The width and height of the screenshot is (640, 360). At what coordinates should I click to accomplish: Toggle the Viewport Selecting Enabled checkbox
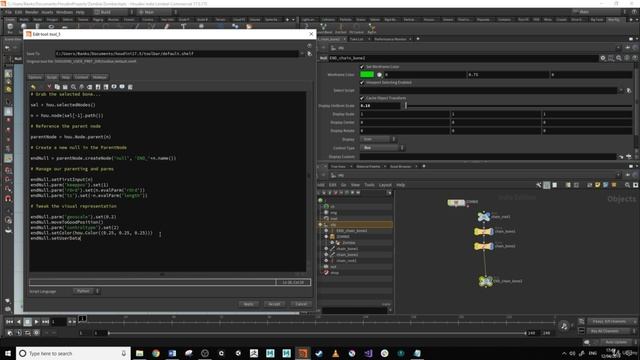(362, 82)
